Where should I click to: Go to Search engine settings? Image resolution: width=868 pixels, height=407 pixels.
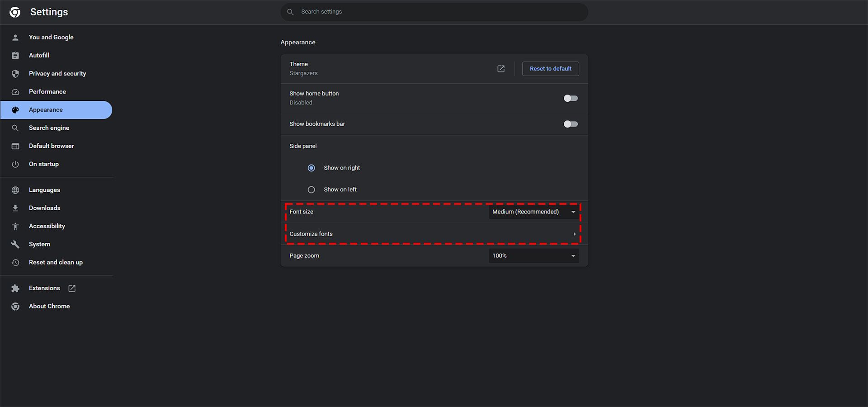pyautogui.click(x=49, y=128)
